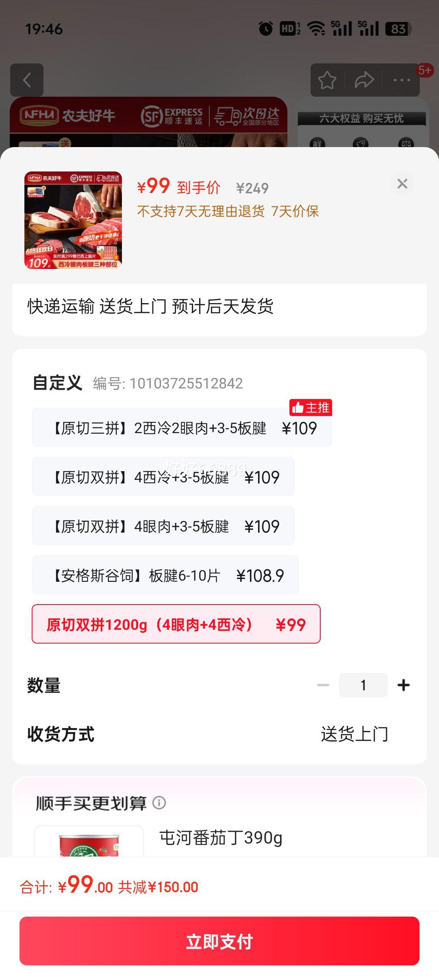The image size is (439, 980).
Task: Open the three-dot more menu
Action: (x=402, y=80)
